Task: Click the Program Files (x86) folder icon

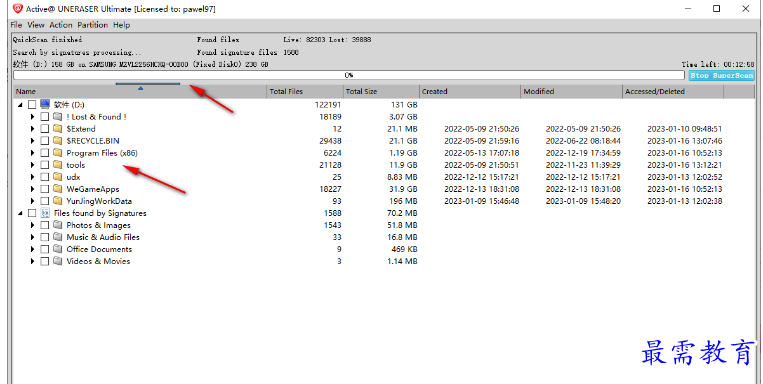Action: pos(58,153)
